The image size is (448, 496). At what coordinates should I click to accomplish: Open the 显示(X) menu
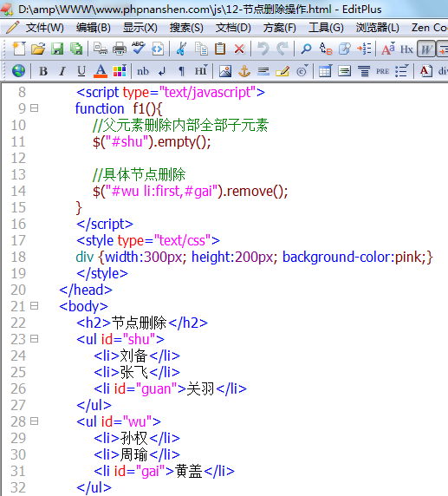click(140, 28)
